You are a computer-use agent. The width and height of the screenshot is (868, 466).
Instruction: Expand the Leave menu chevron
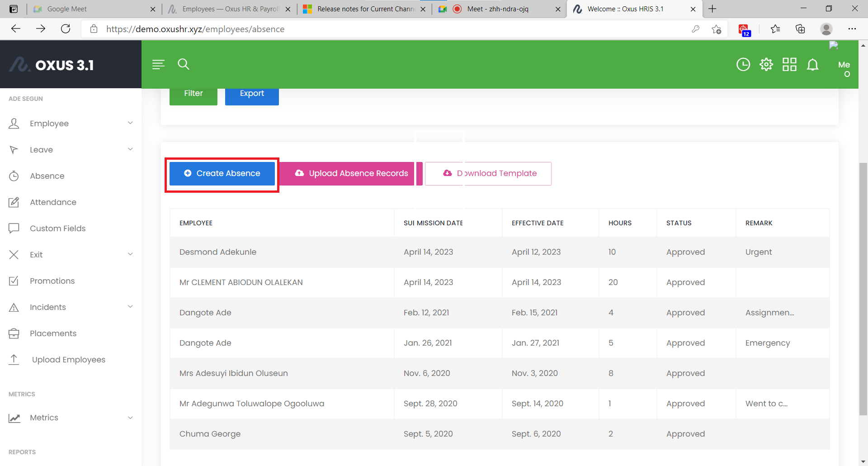(130, 149)
